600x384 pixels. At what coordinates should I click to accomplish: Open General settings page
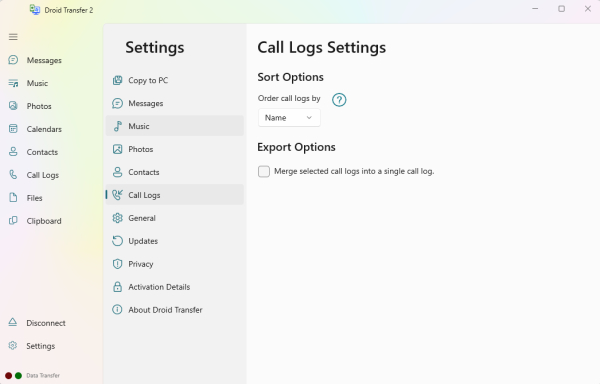tap(174, 218)
